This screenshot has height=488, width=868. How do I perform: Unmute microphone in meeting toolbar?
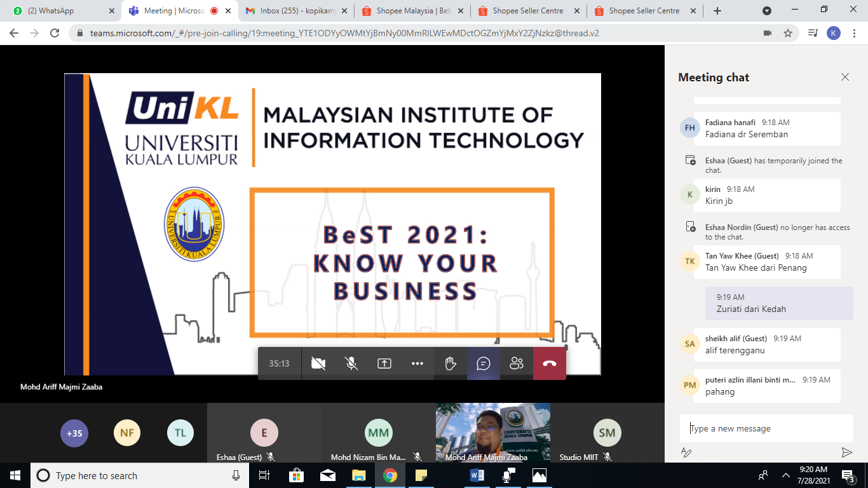click(x=351, y=363)
